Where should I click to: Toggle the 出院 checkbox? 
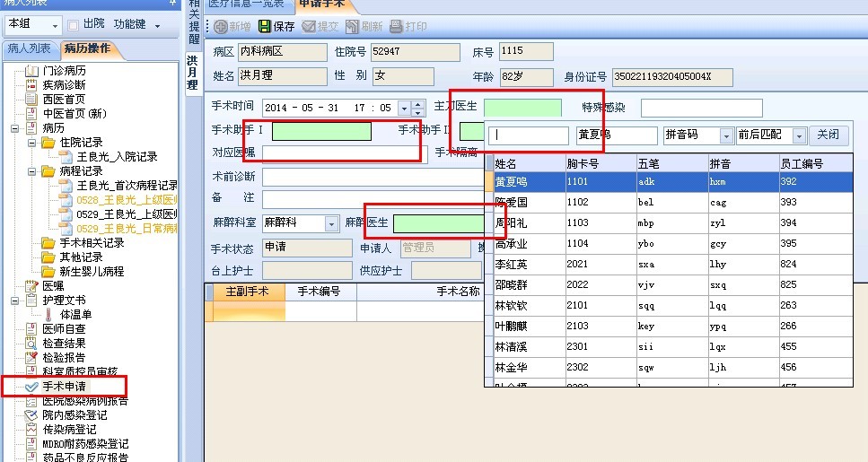[73, 25]
